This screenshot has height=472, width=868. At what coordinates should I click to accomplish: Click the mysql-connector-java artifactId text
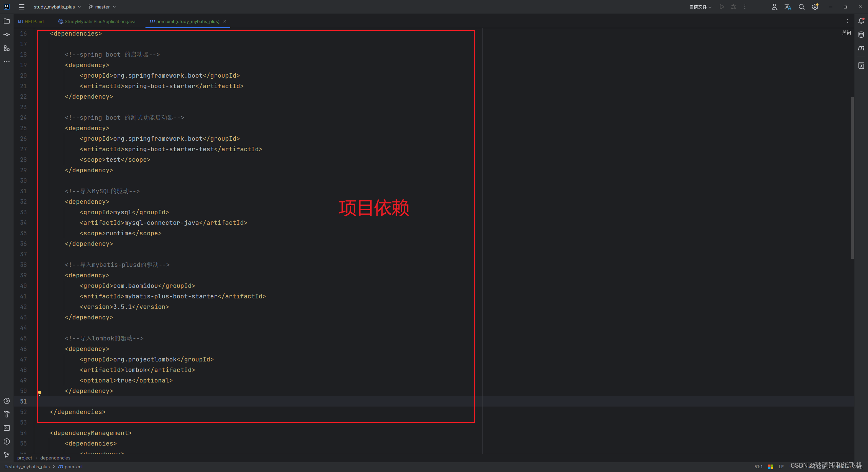tap(162, 223)
